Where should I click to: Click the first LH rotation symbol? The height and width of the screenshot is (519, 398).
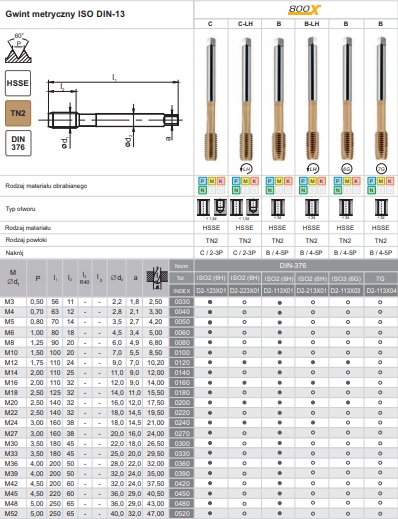click(246, 169)
